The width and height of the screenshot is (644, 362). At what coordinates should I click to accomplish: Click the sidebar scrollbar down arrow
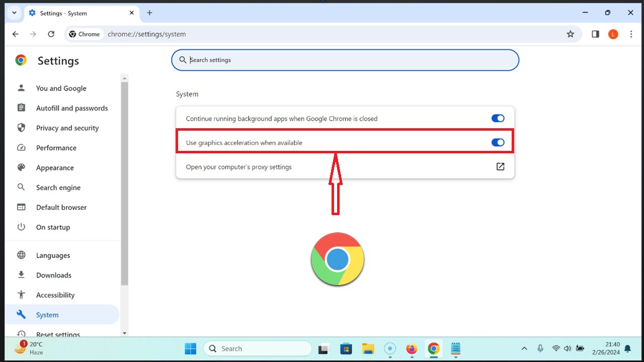pyautogui.click(x=125, y=333)
